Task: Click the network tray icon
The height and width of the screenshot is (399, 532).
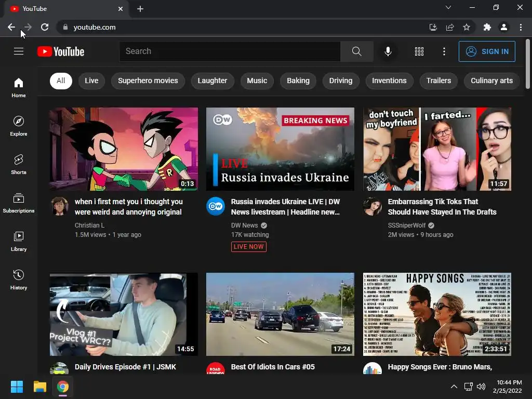Action: (469, 387)
